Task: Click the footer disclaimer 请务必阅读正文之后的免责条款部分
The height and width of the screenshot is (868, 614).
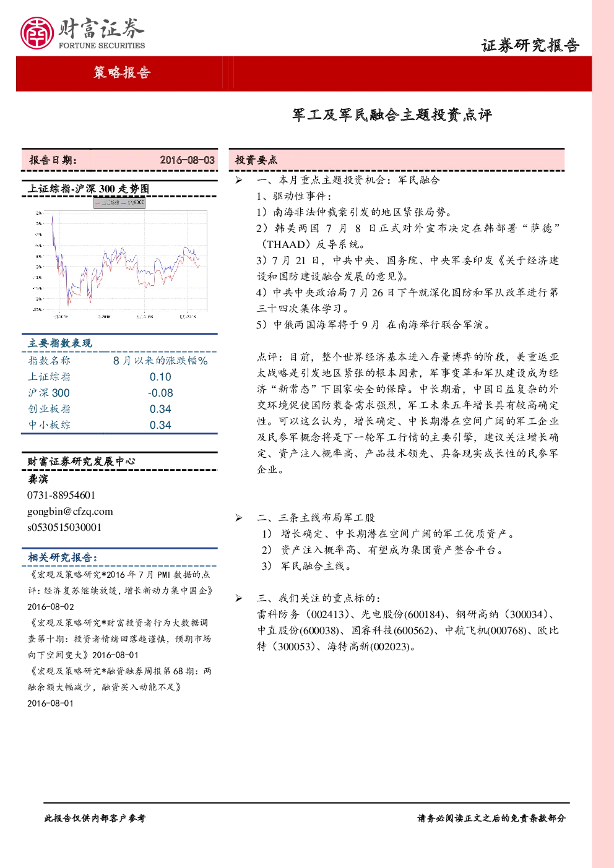Action: tap(491, 818)
